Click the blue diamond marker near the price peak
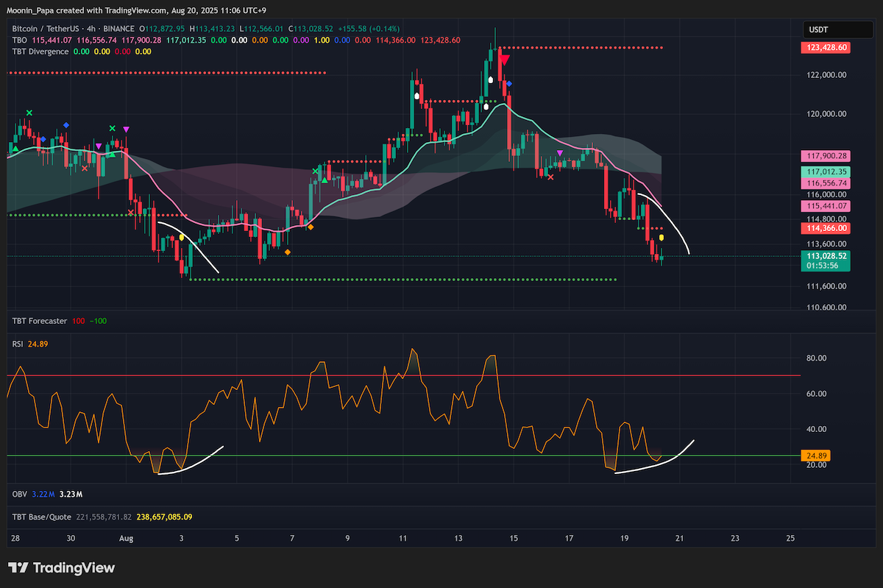 click(x=509, y=84)
